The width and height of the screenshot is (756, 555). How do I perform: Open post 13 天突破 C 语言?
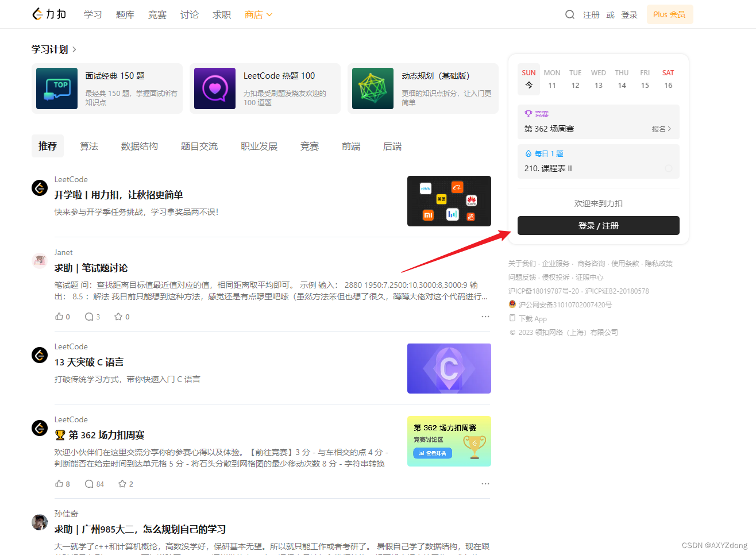coord(89,362)
